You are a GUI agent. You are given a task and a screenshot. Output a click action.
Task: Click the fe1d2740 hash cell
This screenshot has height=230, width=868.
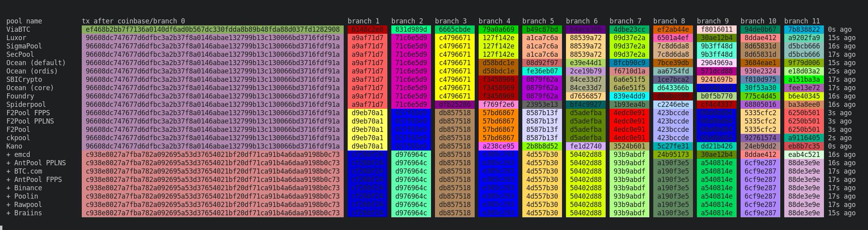pos(586,146)
